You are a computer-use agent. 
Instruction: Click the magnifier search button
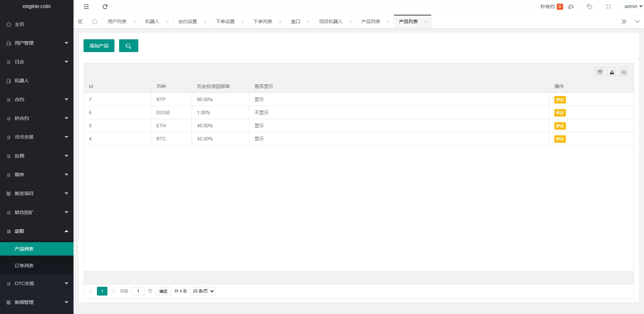pyautogui.click(x=129, y=46)
